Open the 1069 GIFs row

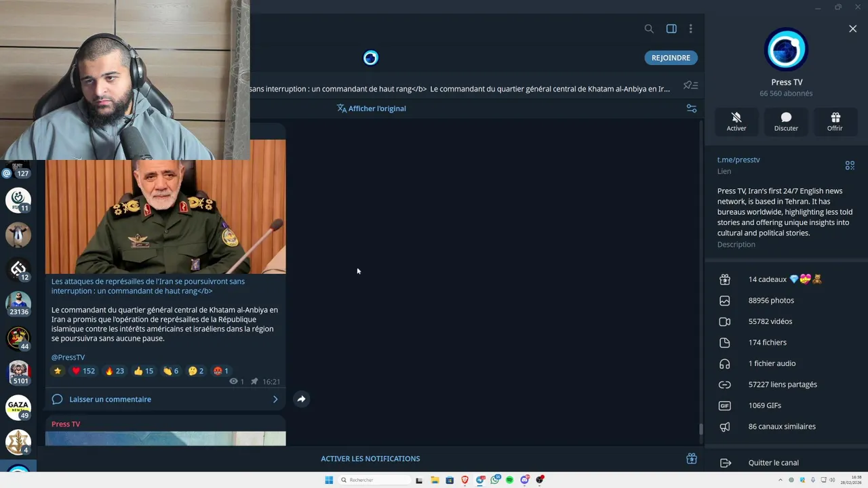(786, 405)
